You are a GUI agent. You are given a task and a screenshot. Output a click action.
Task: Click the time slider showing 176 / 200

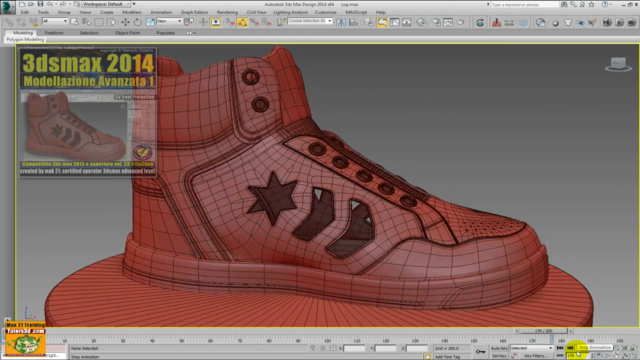coord(544,331)
